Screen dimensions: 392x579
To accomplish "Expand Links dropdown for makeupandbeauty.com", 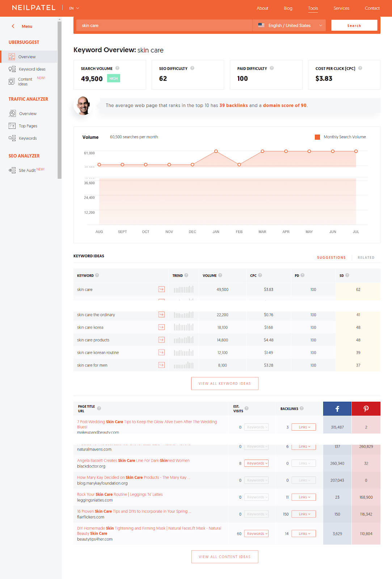I will tap(304, 427).
